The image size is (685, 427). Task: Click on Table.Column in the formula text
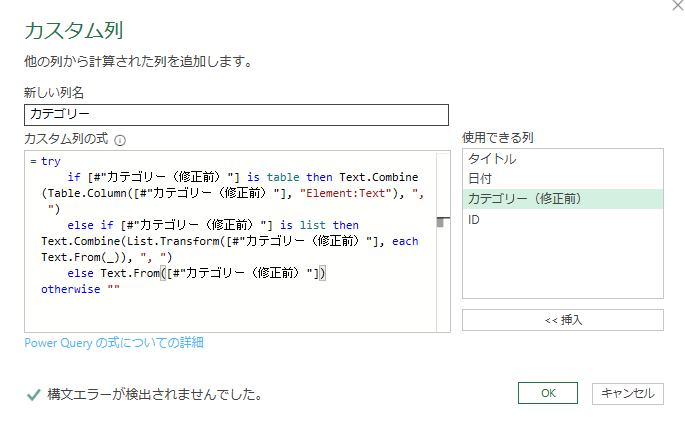tap(81, 193)
